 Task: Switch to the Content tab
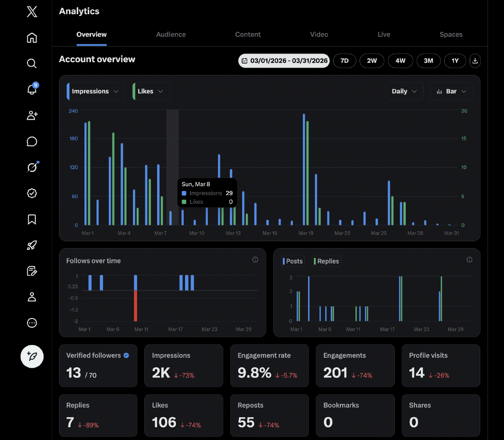[x=248, y=35]
